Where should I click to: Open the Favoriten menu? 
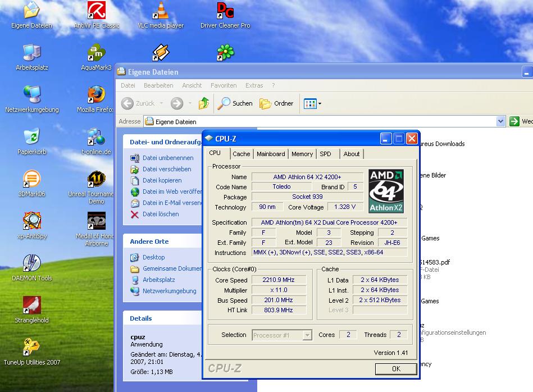[x=224, y=85]
